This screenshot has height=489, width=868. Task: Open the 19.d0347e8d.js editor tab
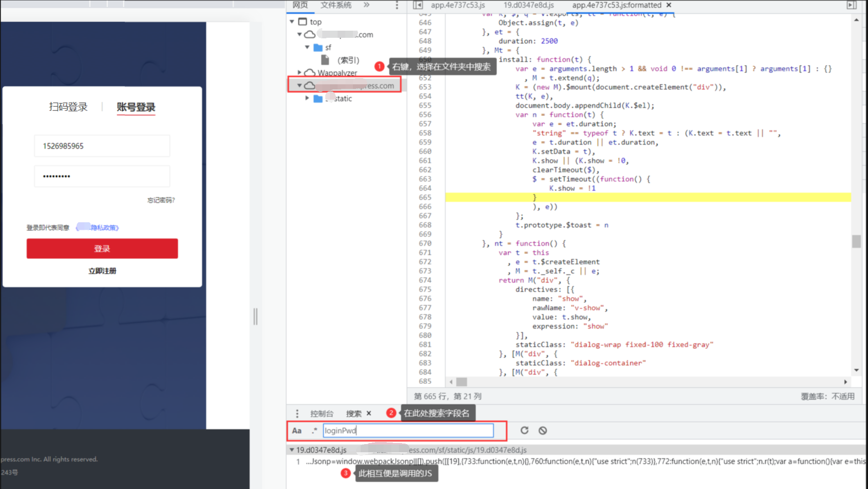tap(528, 5)
